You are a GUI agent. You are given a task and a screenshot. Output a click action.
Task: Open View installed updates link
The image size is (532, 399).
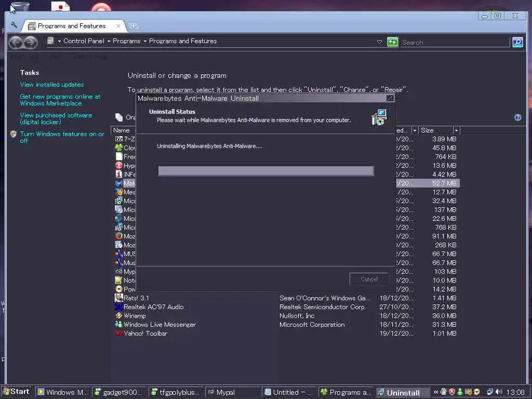[x=52, y=85]
